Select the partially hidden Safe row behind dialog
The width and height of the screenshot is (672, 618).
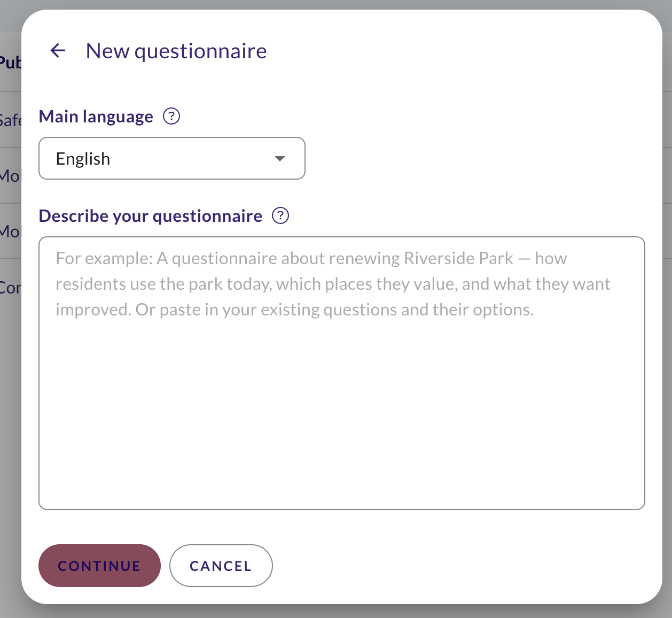[x=10, y=120]
